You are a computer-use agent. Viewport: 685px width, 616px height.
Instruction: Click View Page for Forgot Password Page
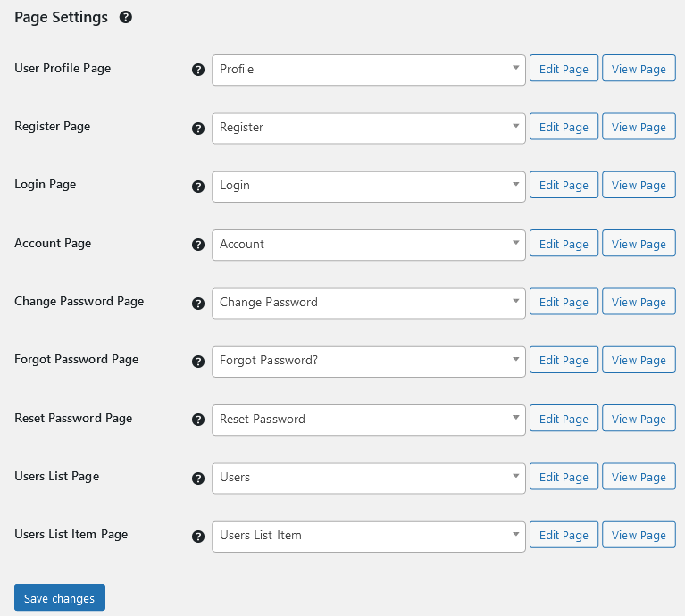click(x=639, y=360)
